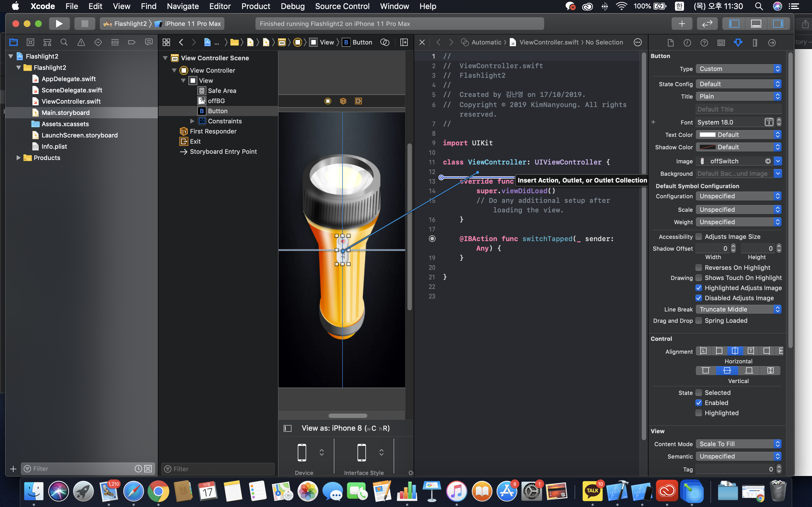Select ViewController.swift in project navigator
The height and width of the screenshot is (507, 812).
[x=71, y=101]
